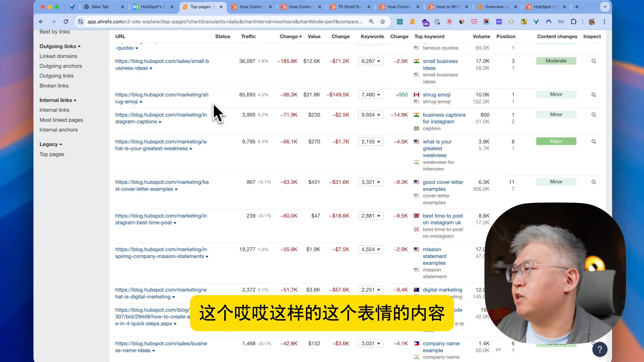The height and width of the screenshot is (362, 644).
Task: Click Minor badge in shrug-emoji row
Action: pyautogui.click(x=556, y=94)
